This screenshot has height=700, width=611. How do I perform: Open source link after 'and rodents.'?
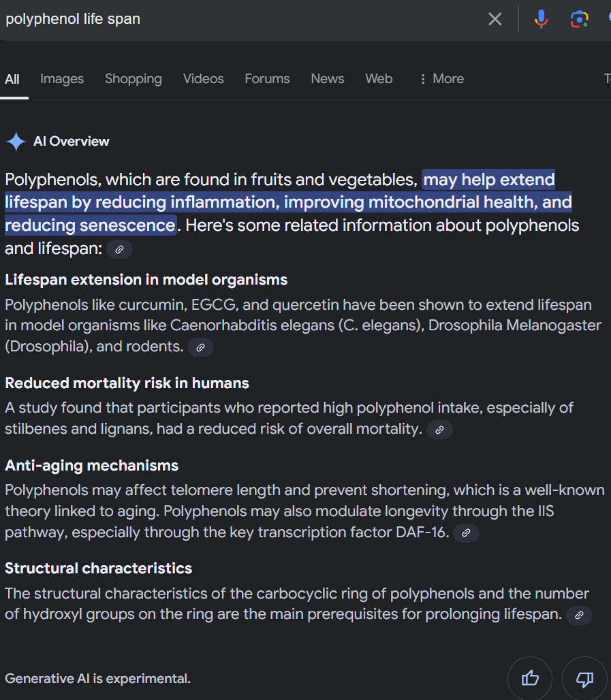tap(200, 347)
